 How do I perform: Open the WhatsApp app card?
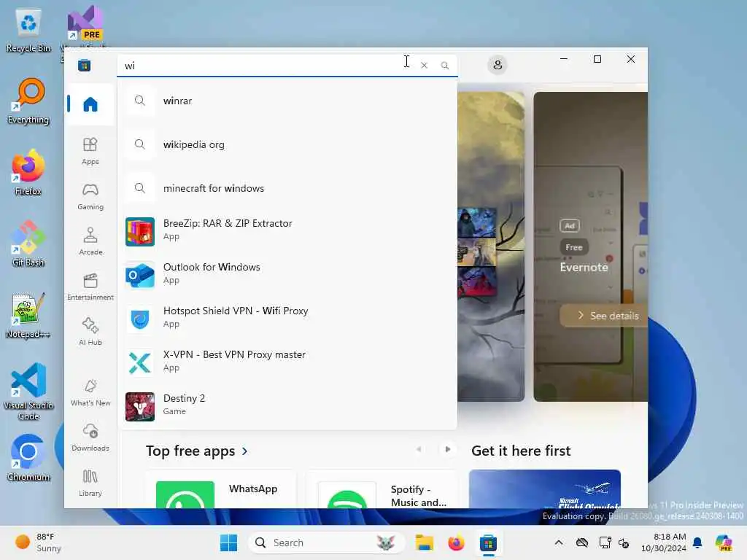coord(221,489)
